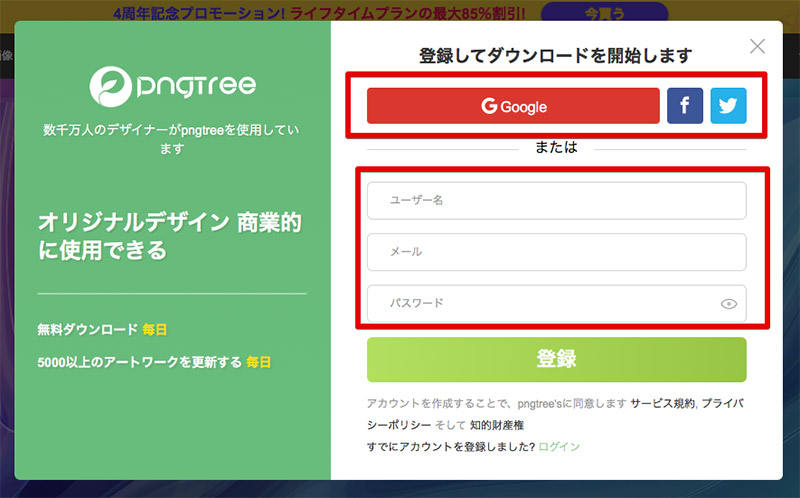Click the 無料ダウンロード 毎日 text

[102, 330]
